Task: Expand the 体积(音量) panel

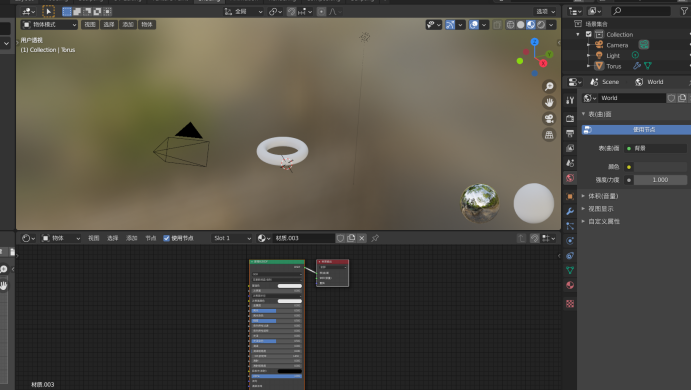Action: [x=603, y=196]
